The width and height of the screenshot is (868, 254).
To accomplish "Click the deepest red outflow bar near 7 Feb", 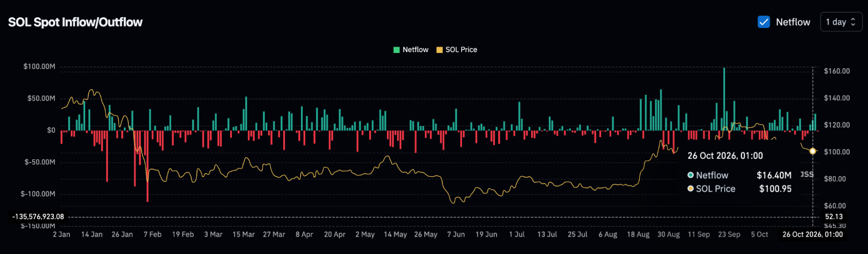I will [148, 166].
